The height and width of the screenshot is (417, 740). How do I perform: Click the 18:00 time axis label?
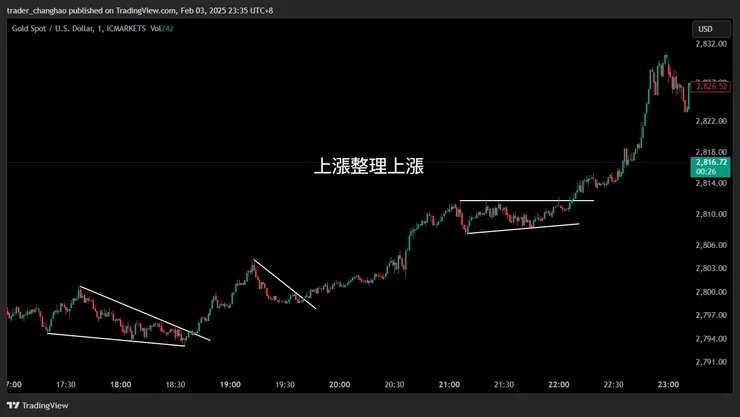[121, 385]
